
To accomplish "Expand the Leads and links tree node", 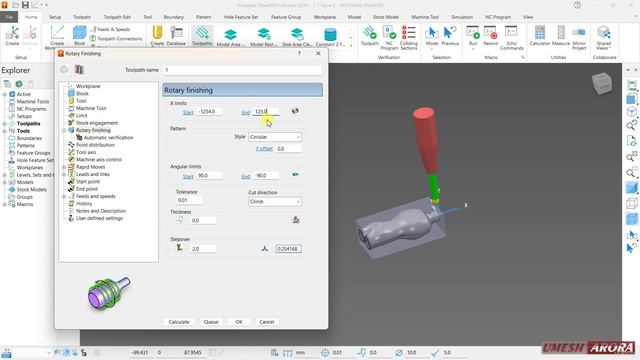I will (x=64, y=174).
